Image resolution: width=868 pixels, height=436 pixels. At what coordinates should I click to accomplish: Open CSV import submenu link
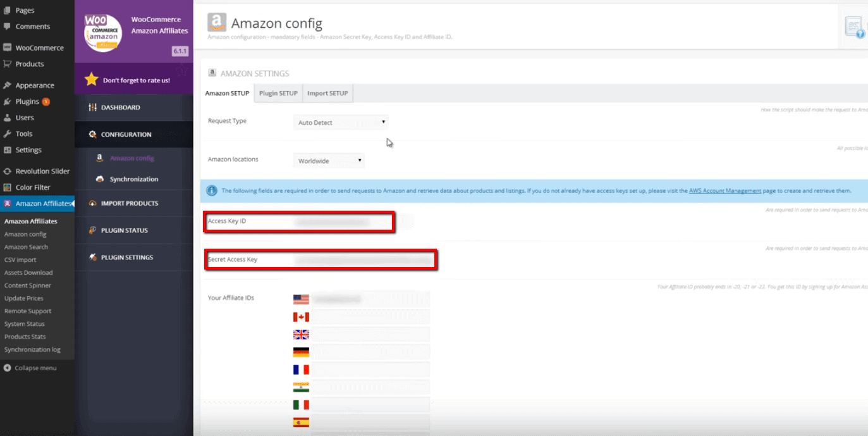[20, 260]
